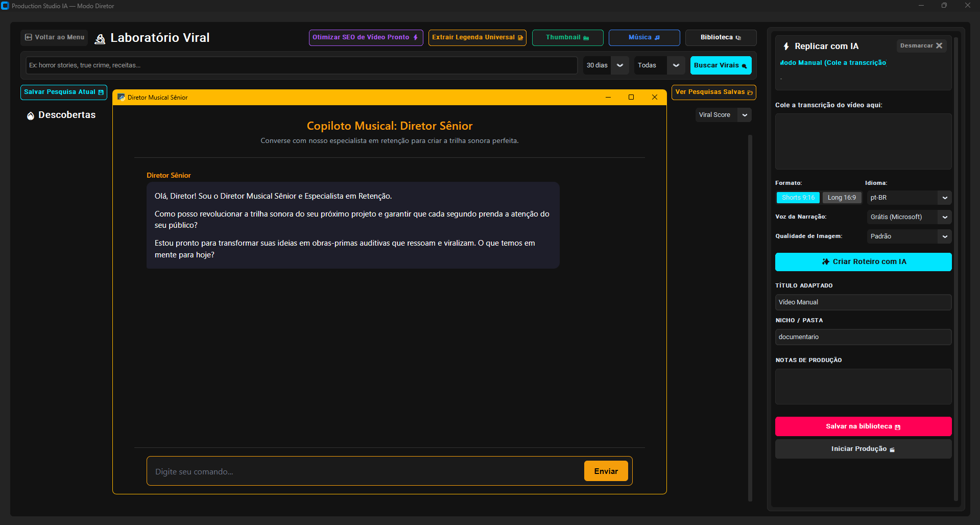Image resolution: width=980 pixels, height=525 pixels.
Task: Switch format to Long 16:9
Action: point(842,198)
